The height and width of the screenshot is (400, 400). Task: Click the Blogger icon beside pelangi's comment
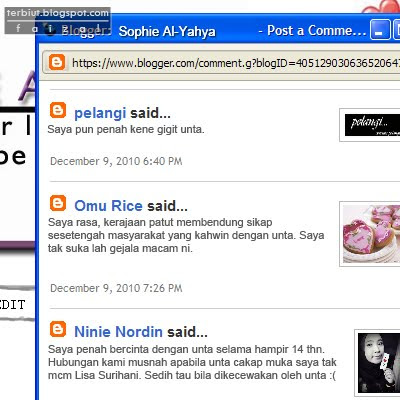click(58, 110)
